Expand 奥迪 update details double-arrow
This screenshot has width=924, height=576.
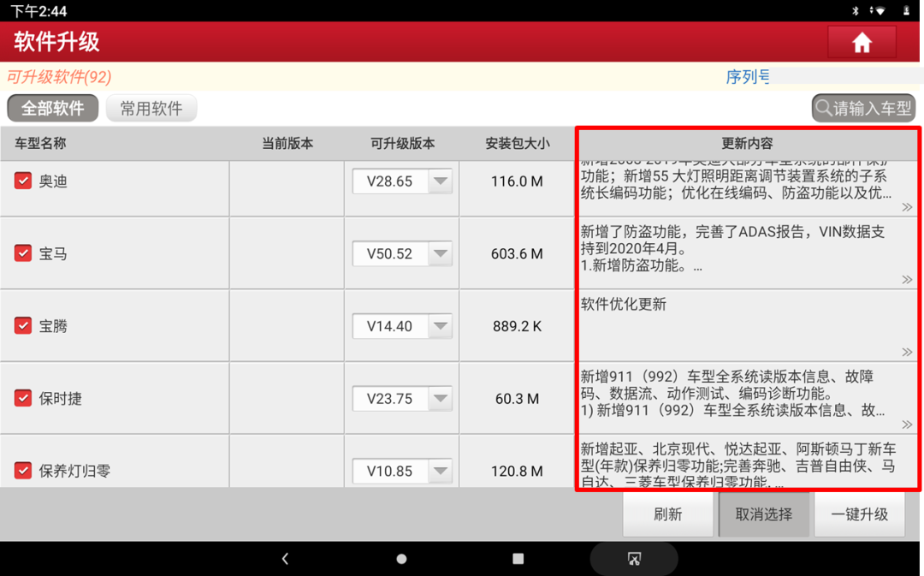tap(907, 207)
